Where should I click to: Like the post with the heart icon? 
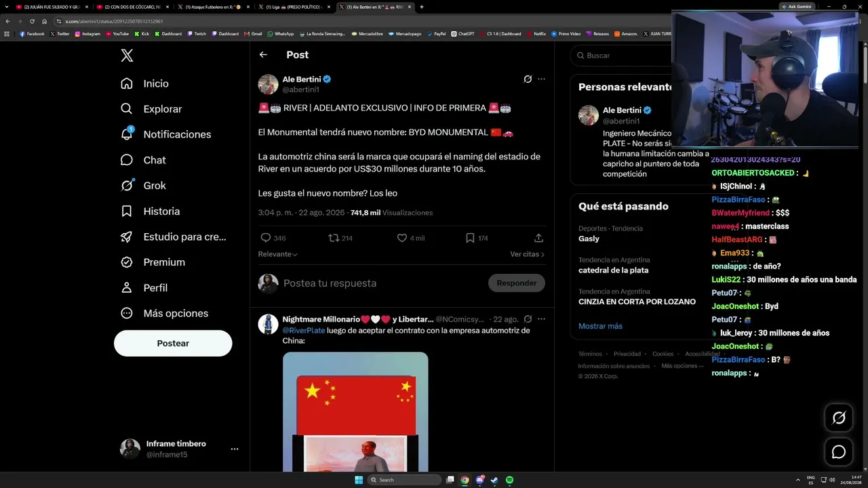click(402, 238)
